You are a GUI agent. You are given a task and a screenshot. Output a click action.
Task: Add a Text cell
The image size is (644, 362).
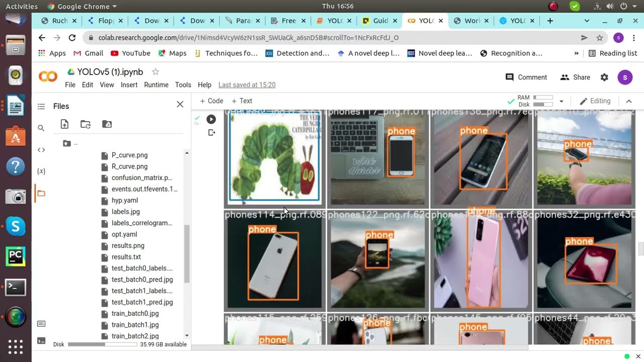242,101
